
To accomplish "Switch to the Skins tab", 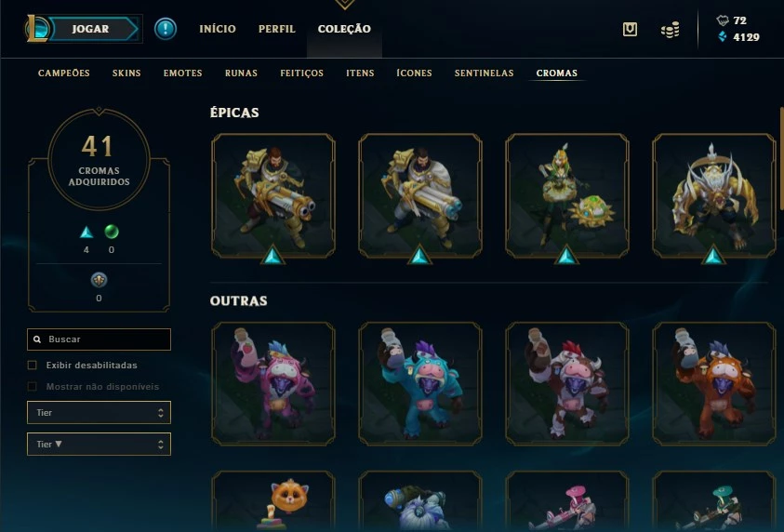I will click(126, 73).
